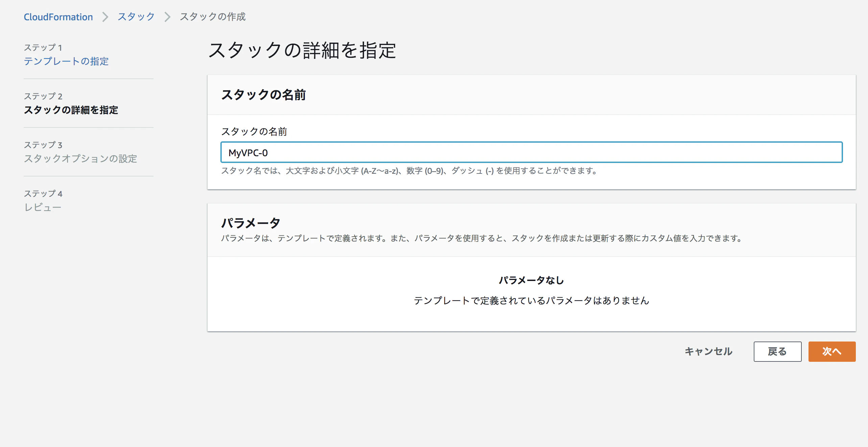Click the 戻る button
This screenshot has height=447, width=868.
pos(777,352)
